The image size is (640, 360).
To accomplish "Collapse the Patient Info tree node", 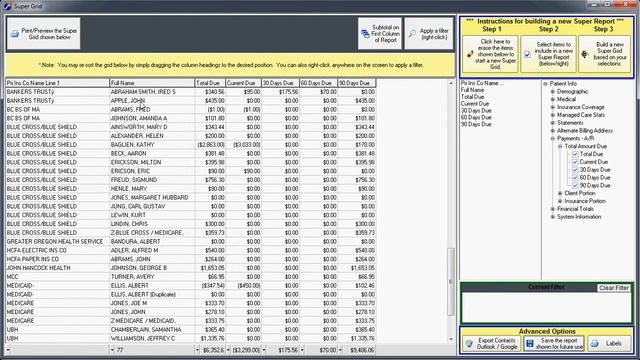I will tap(545, 84).
